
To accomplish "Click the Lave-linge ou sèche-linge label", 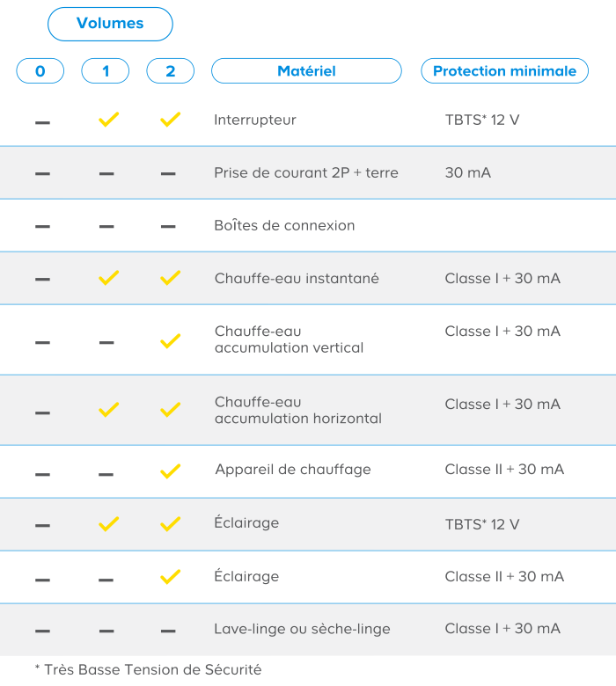I will point(302,629).
